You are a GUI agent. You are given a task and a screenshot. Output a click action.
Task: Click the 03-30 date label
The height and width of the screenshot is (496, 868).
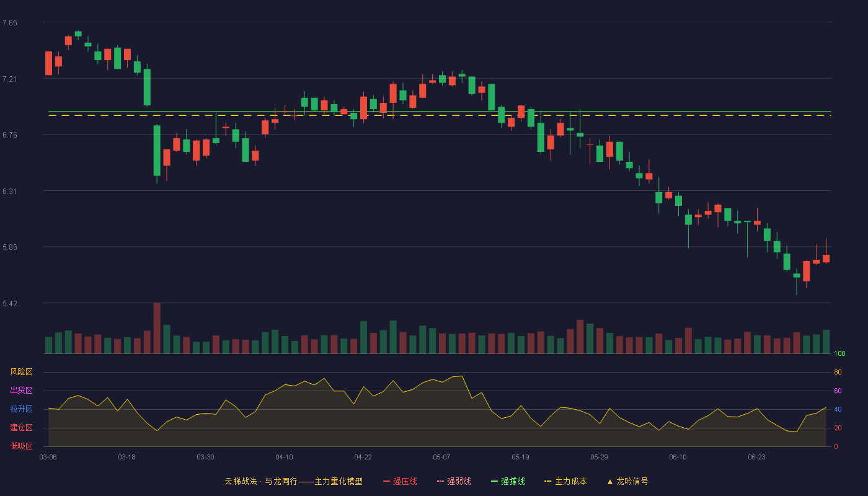pyautogui.click(x=205, y=457)
